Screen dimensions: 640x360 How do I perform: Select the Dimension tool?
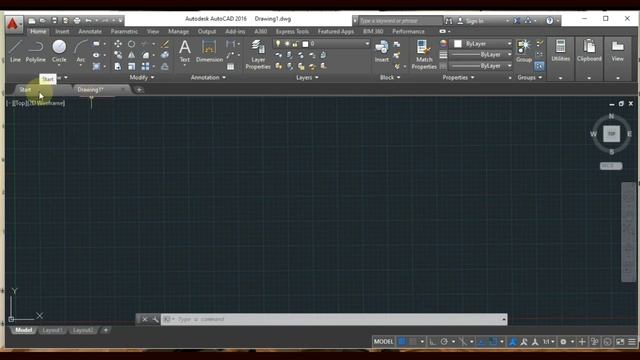pos(209,51)
